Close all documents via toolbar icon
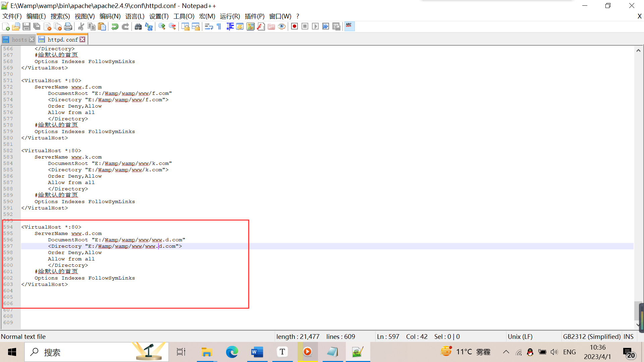The height and width of the screenshot is (362, 644). point(58,26)
